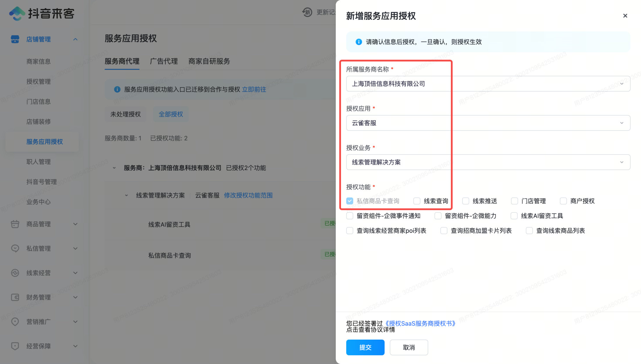Enable 留资组件-企微能力 checkbox
Screen dimensions: 641x364
[x=438, y=216]
